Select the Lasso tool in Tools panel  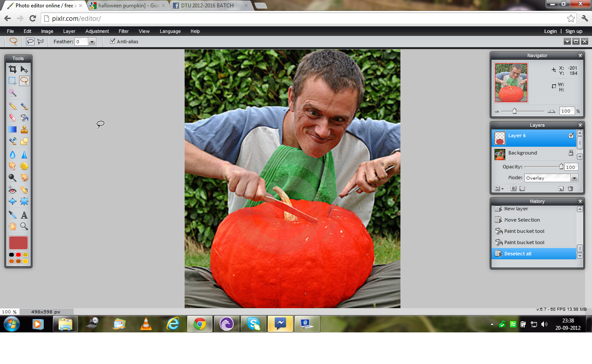24,81
